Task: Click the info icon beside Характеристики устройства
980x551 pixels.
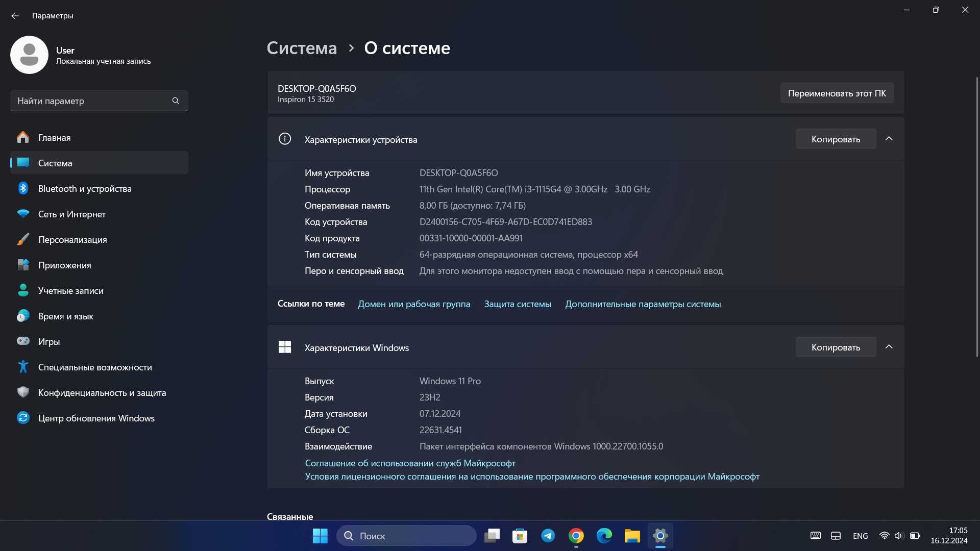Action: tap(285, 139)
